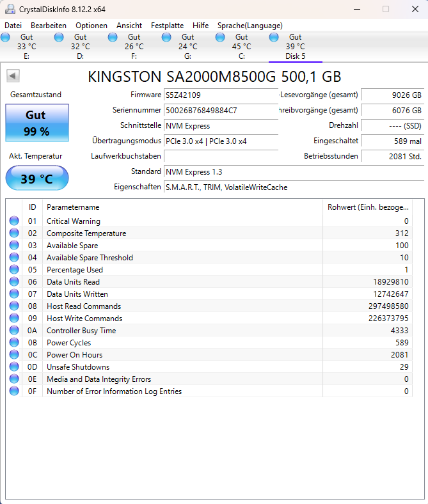Close the CrystalDiskInfo window

(415, 10)
